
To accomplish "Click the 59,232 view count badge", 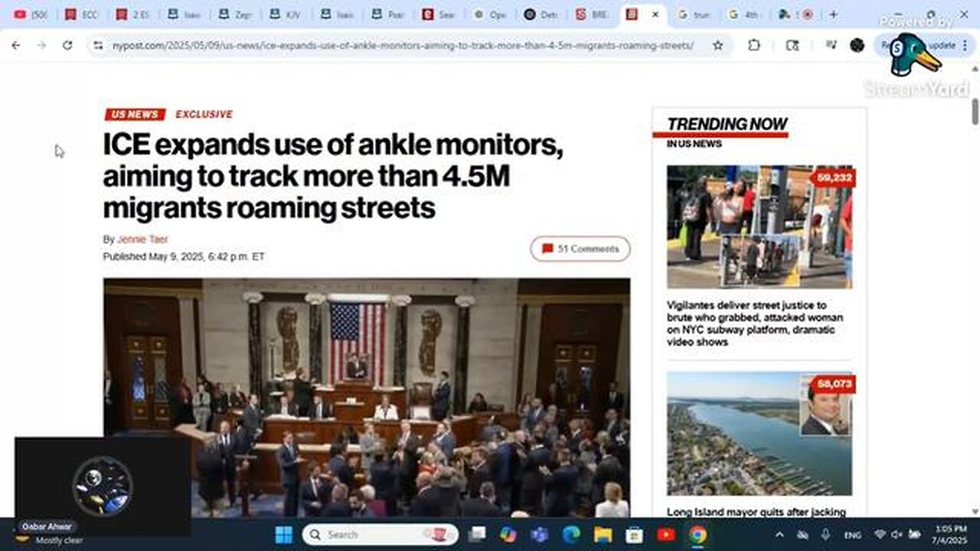I will click(834, 178).
